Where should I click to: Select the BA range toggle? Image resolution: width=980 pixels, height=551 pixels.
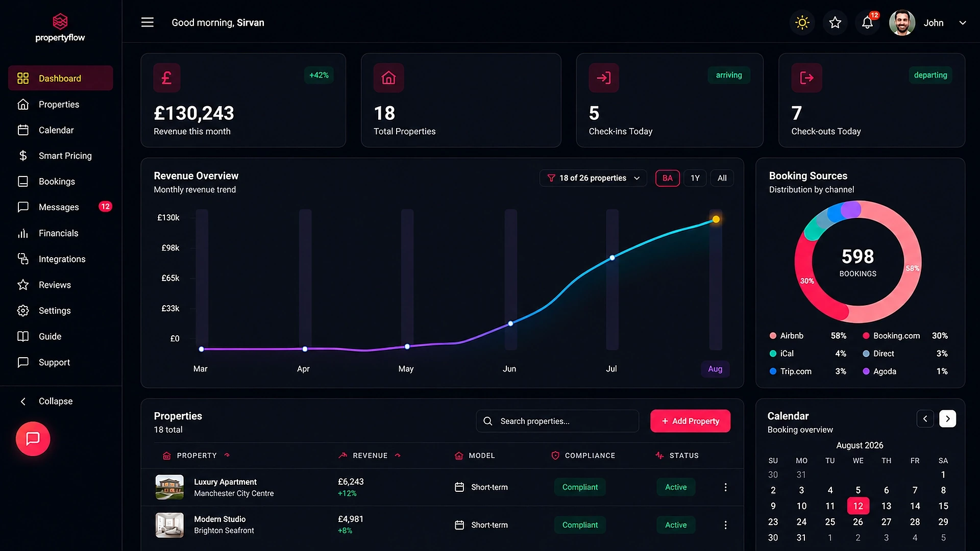click(x=668, y=178)
